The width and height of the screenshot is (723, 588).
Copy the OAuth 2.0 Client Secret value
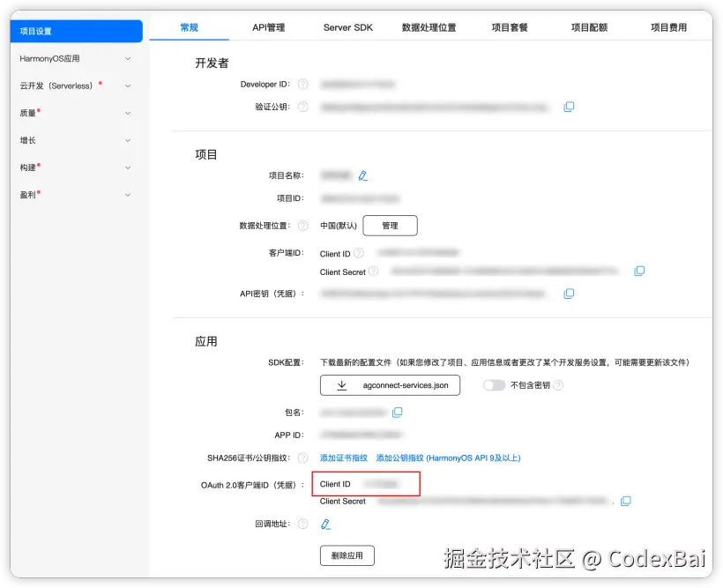[x=626, y=502]
